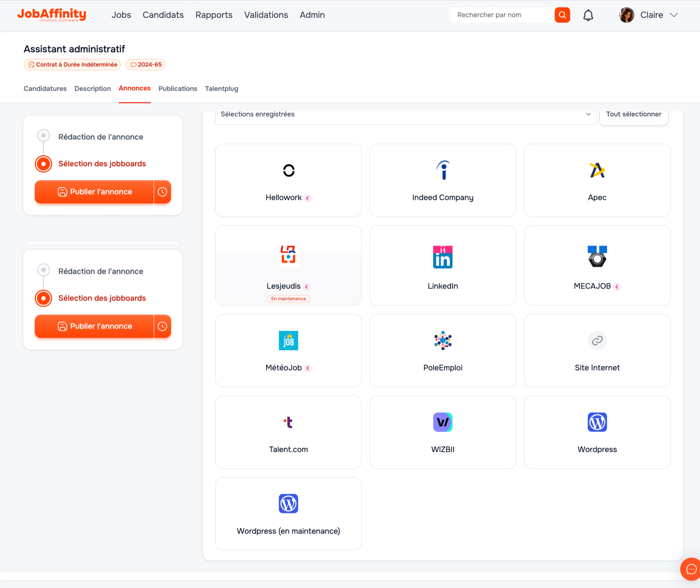The image size is (700, 588).
Task: Choose the PoleEmploi logo icon
Action: tap(443, 340)
